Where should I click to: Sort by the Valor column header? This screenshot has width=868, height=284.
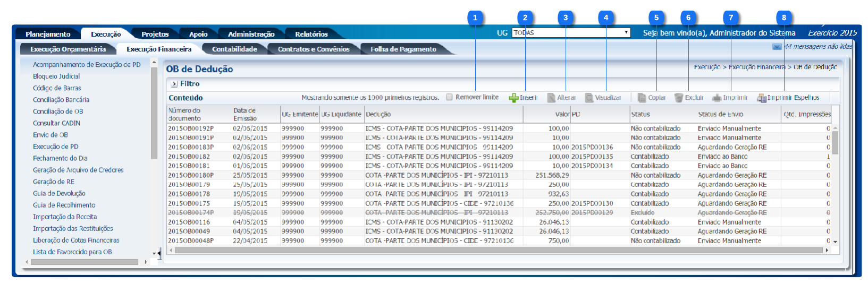point(562,114)
